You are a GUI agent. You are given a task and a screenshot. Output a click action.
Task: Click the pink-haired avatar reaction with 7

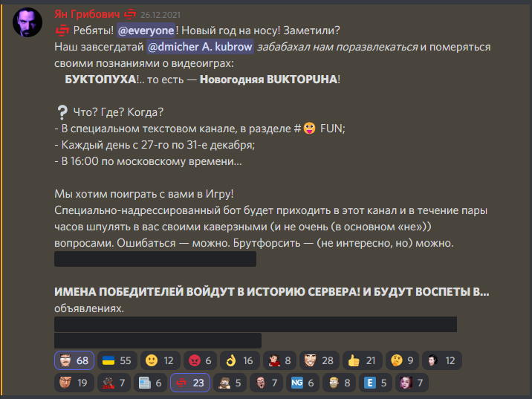[413, 383]
